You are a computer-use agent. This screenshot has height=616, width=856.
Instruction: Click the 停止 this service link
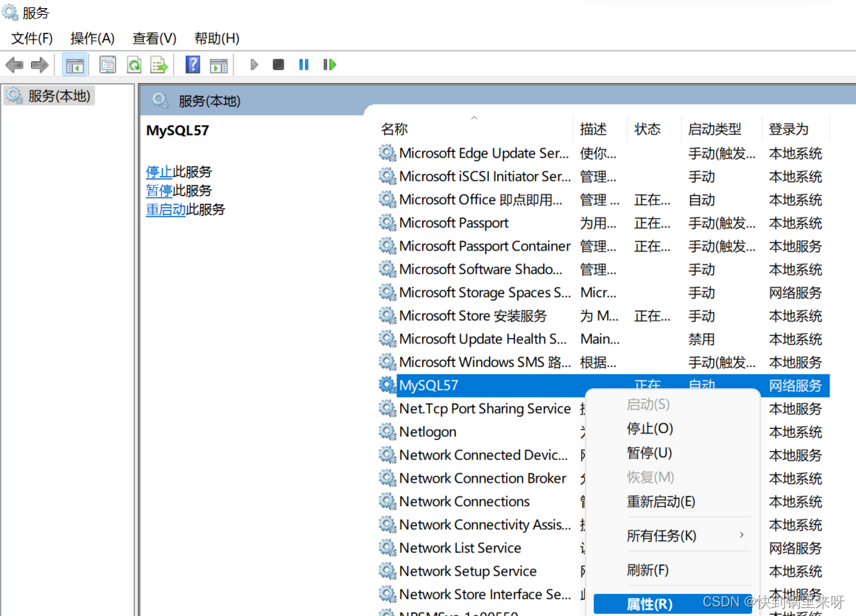(x=159, y=172)
